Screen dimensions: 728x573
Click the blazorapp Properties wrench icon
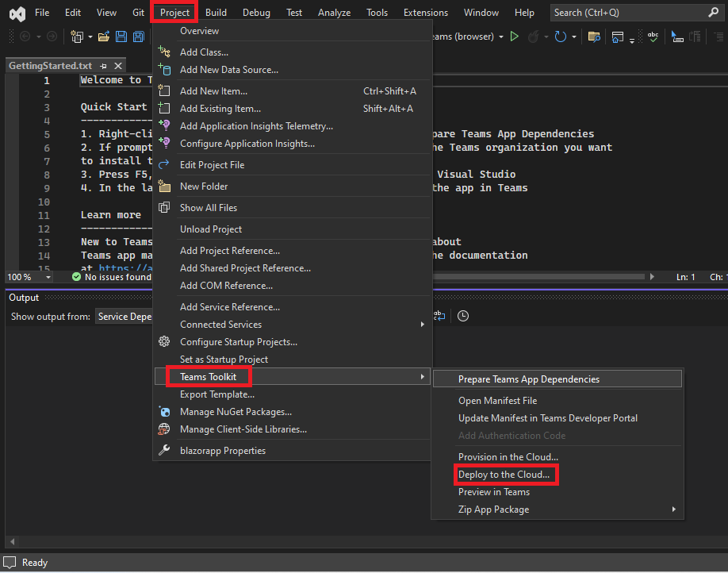164,450
